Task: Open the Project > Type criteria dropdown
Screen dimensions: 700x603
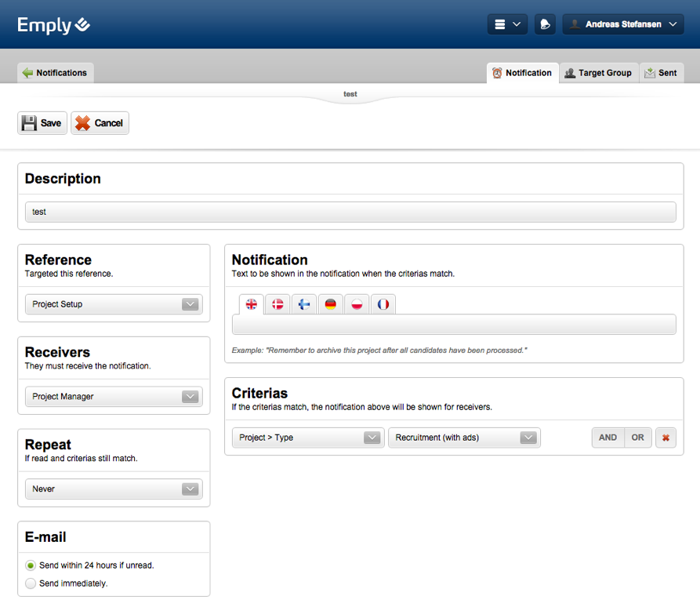Action: coord(308,438)
